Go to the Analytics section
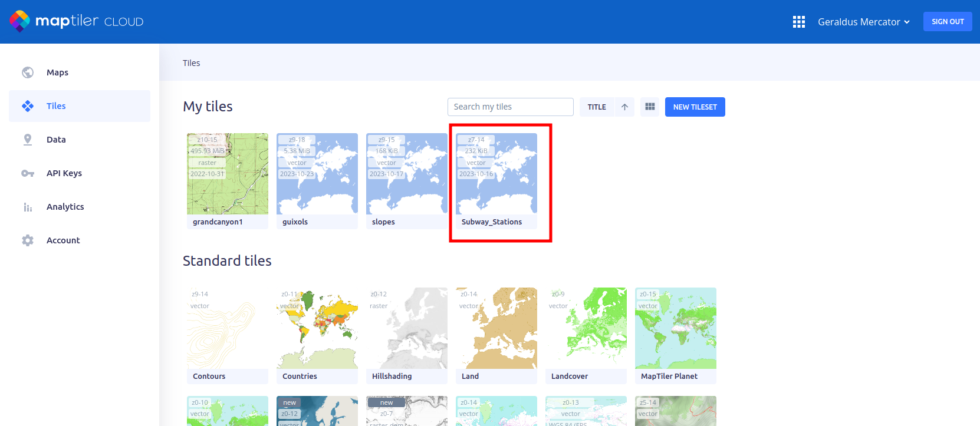The height and width of the screenshot is (426, 980). coord(65,207)
